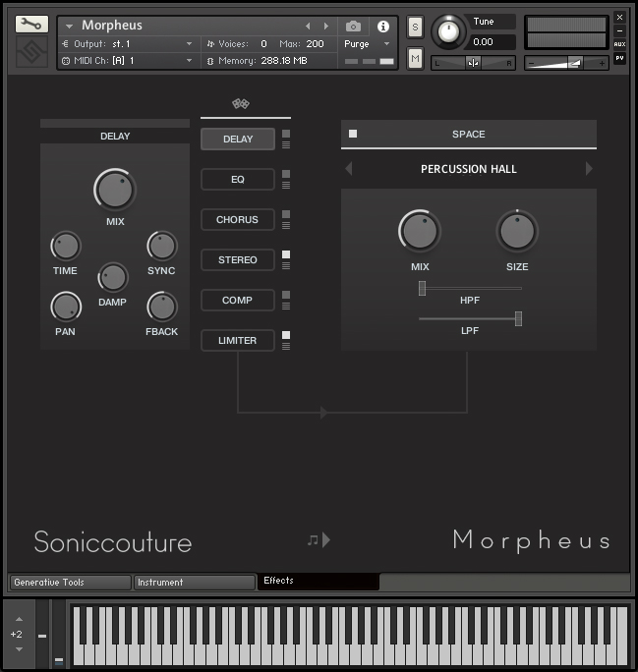
Task: Grab the STEREO reorder handle
Action: click(286, 265)
